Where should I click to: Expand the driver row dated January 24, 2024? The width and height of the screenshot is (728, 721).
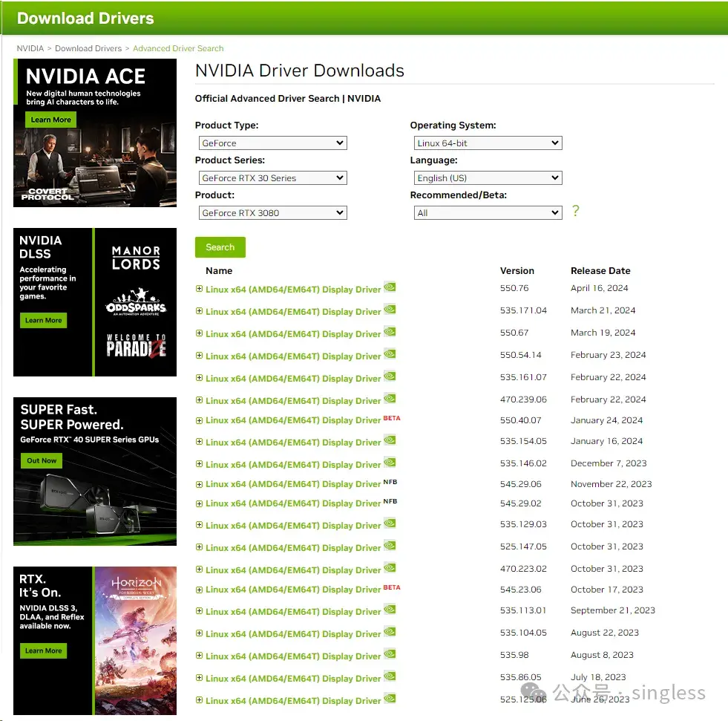[x=199, y=420]
